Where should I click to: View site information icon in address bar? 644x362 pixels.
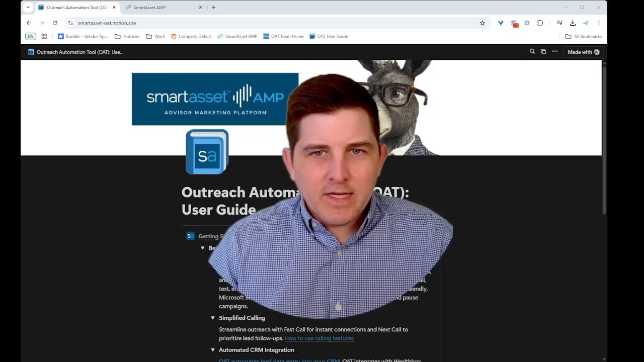point(70,23)
